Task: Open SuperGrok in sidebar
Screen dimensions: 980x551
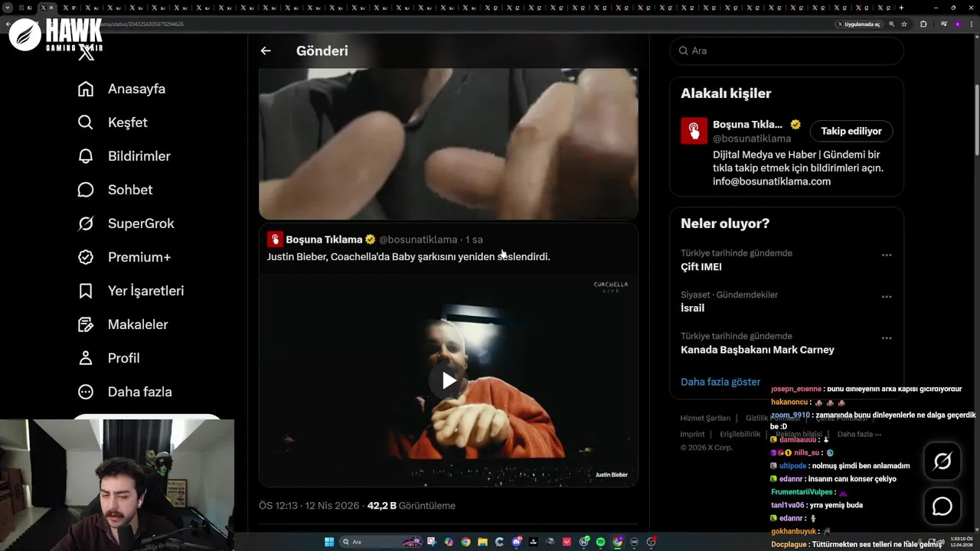Action: 126,223
